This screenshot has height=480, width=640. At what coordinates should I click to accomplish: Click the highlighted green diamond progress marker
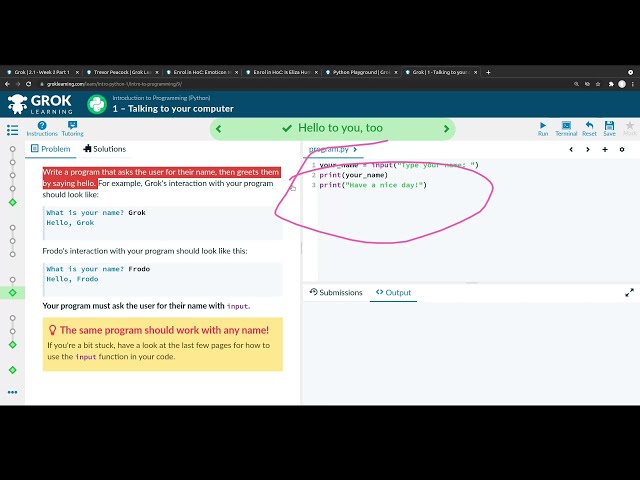click(13, 293)
